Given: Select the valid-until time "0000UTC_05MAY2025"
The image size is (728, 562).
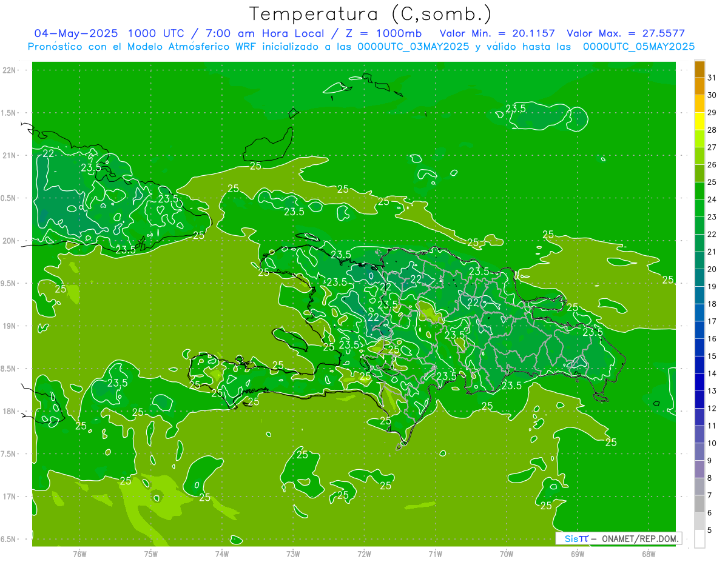Looking at the screenshot, I should pos(639,47).
